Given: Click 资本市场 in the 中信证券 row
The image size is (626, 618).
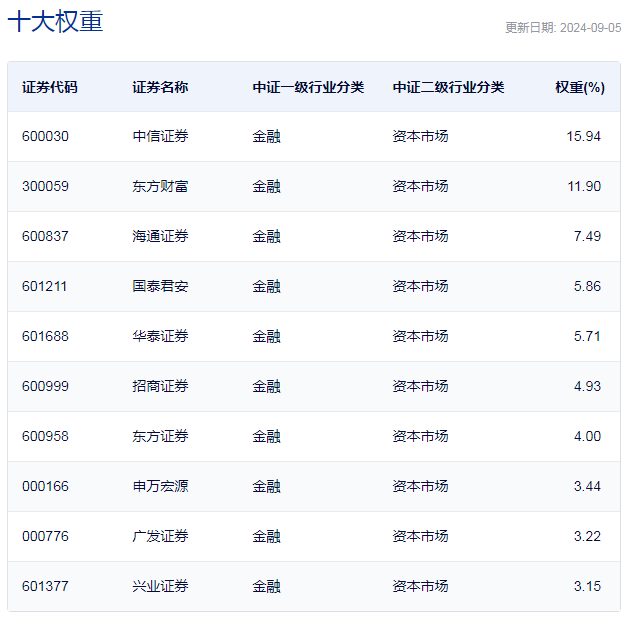Looking at the screenshot, I should pos(420,137).
